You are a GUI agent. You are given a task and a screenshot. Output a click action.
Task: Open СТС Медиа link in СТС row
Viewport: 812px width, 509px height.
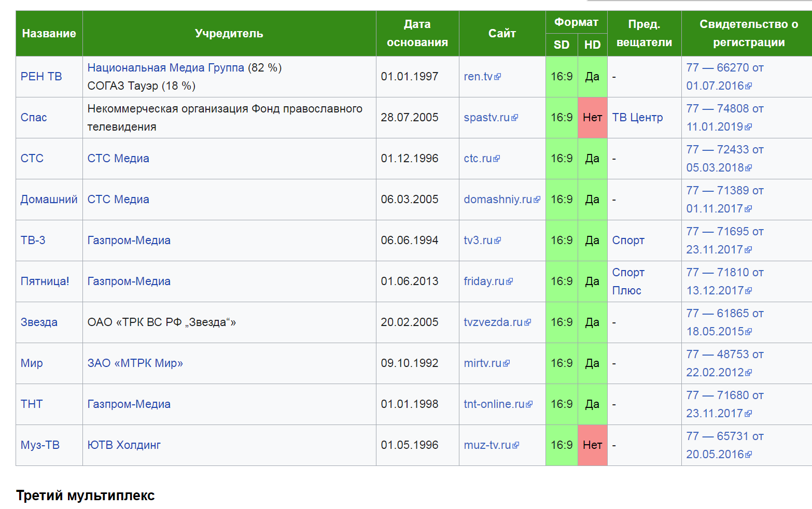118,159
